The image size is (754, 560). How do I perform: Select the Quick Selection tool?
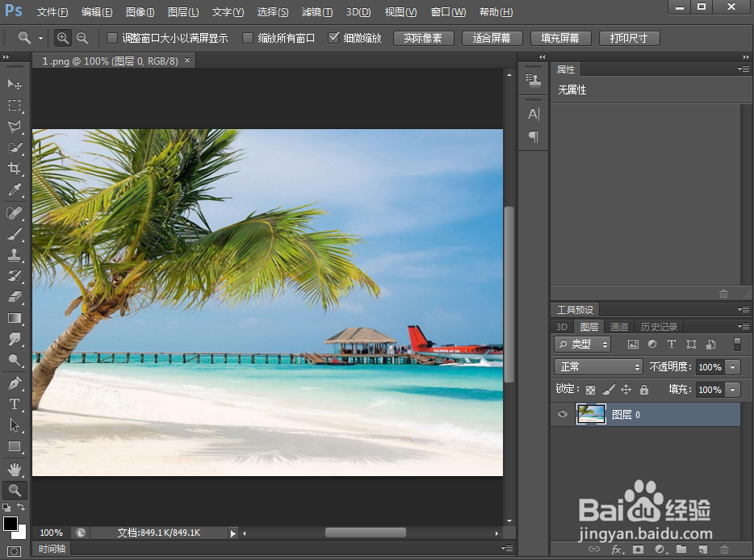point(15,148)
